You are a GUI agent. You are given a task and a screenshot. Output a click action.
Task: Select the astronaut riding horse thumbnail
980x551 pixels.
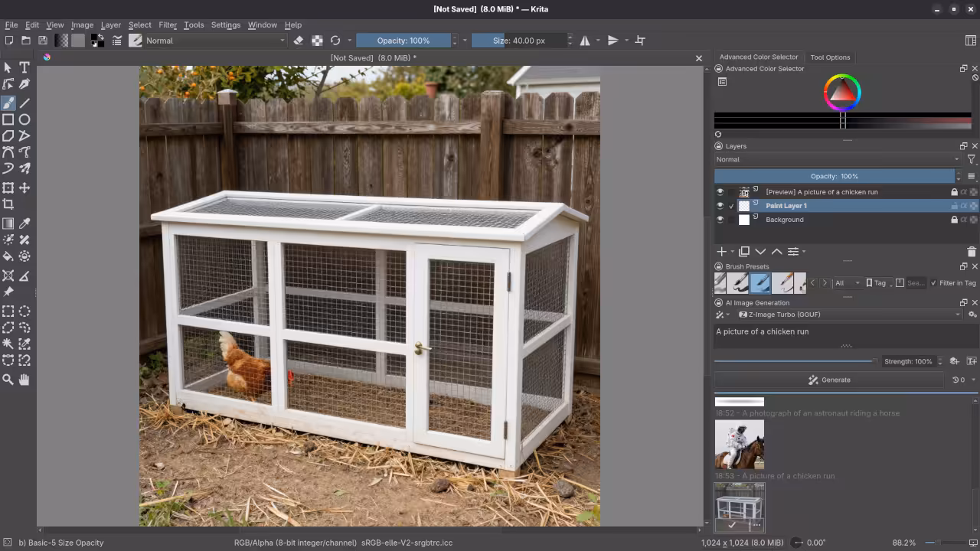(x=740, y=444)
